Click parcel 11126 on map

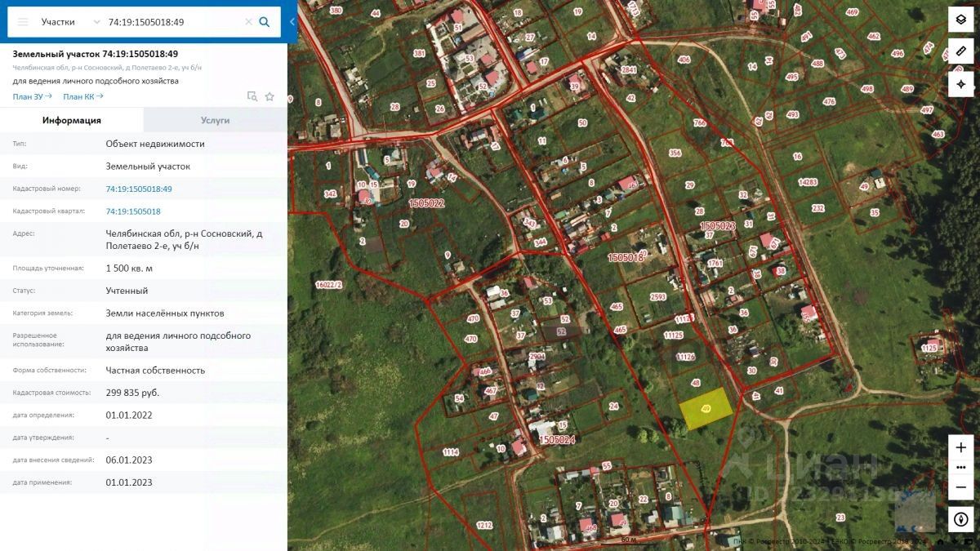[685, 357]
